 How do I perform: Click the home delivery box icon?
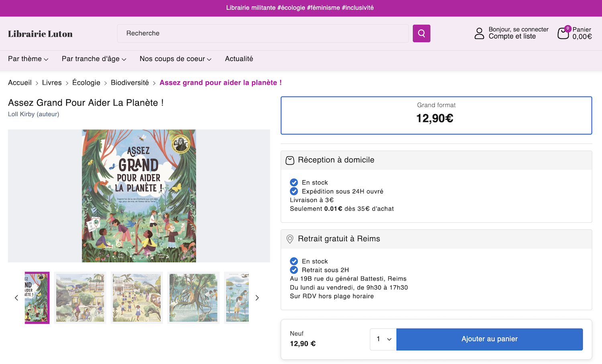click(290, 161)
